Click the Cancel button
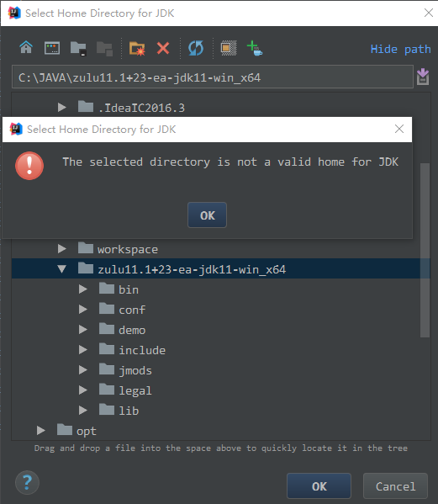This screenshot has width=438, height=504. click(396, 486)
